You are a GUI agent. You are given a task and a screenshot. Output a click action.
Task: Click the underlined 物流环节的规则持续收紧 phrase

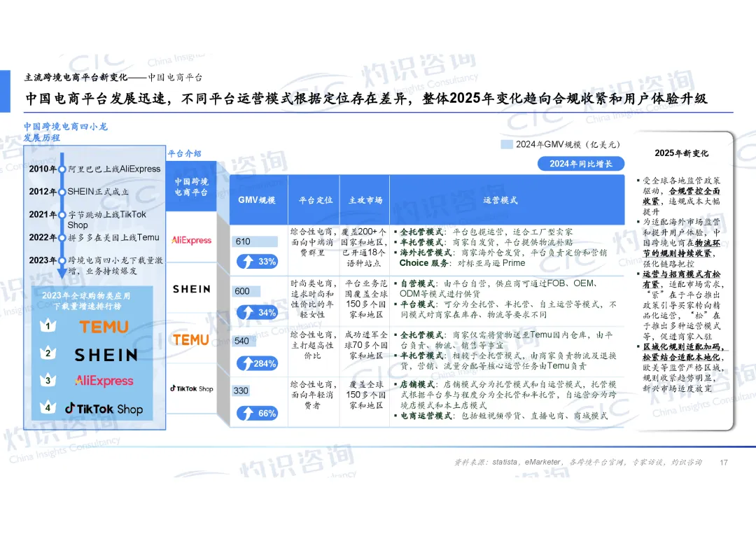pos(681,248)
